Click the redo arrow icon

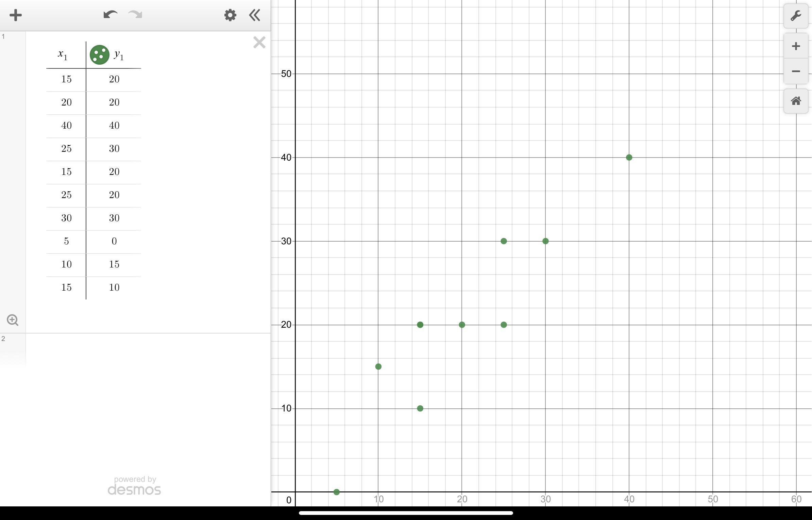point(135,15)
